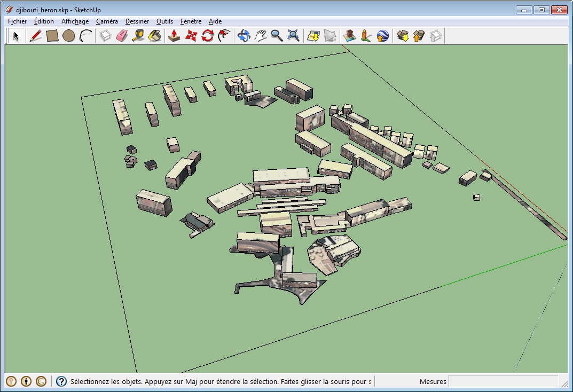
Task: Click the geolocation status bar icon
Action: coord(11,381)
